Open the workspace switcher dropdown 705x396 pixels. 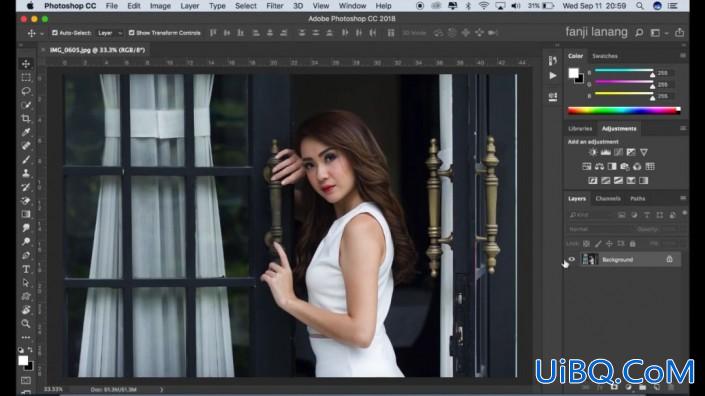click(x=658, y=33)
